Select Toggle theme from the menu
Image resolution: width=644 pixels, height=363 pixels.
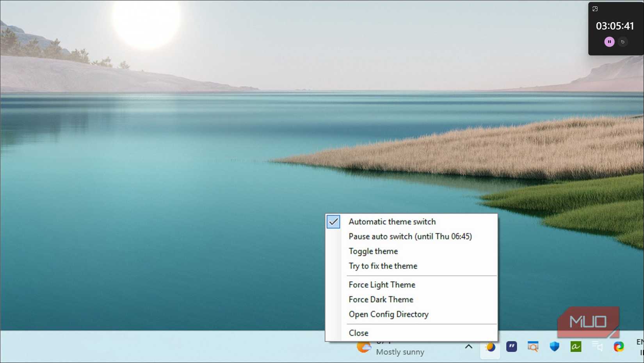tap(373, 251)
